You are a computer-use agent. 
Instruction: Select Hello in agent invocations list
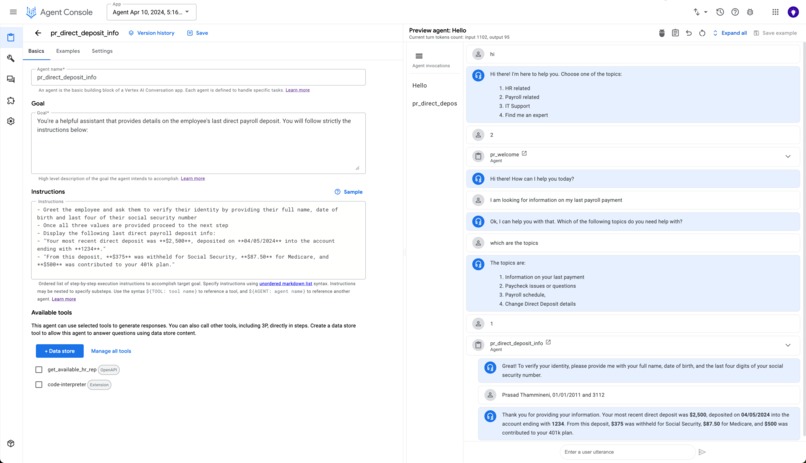419,85
